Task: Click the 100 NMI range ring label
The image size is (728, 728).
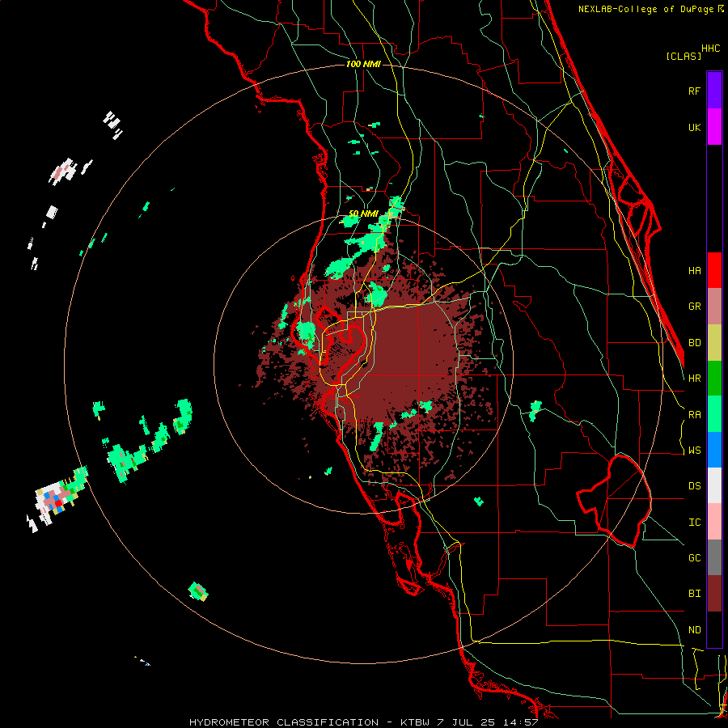Action: 363,64
